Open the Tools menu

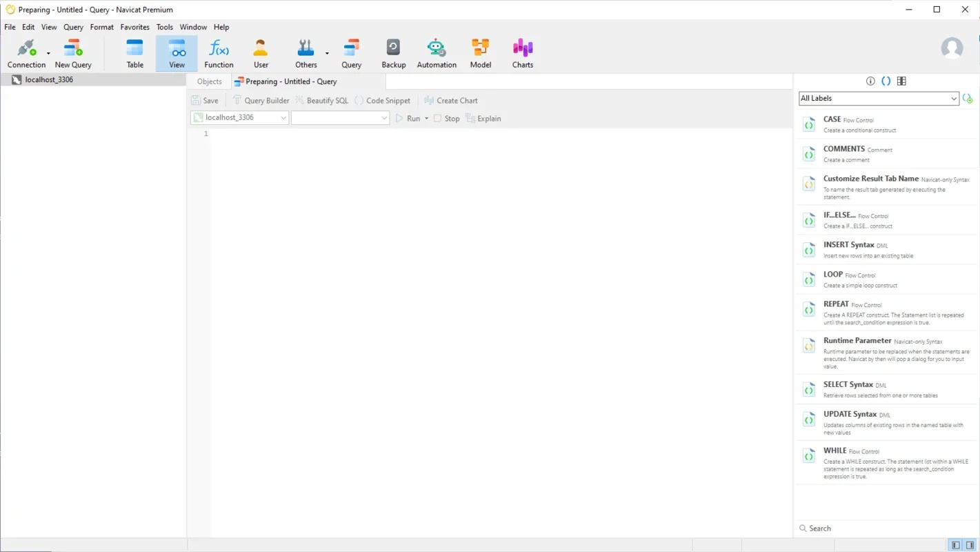point(165,27)
